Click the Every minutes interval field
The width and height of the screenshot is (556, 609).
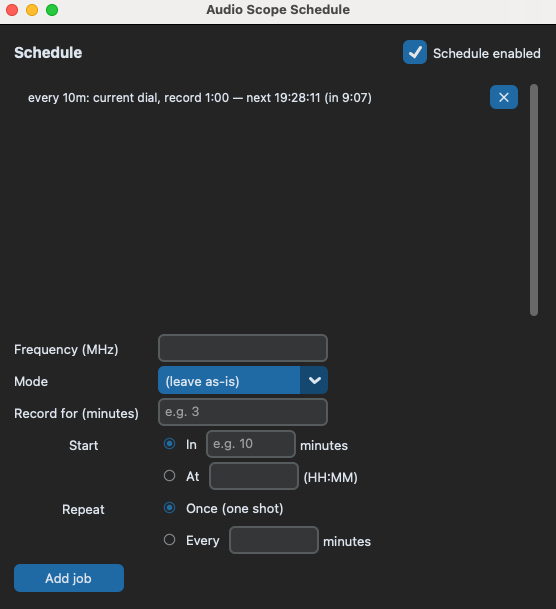tap(274, 540)
